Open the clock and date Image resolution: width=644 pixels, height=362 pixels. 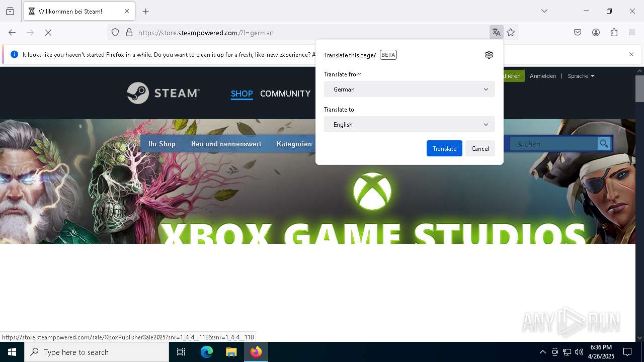tap(601, 352)
